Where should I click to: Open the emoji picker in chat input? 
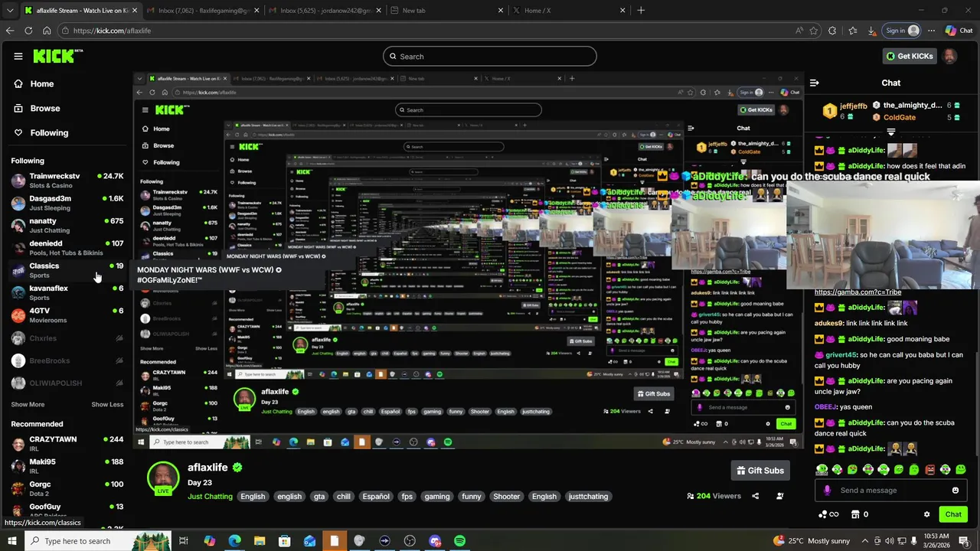click(x=955, y=491)
